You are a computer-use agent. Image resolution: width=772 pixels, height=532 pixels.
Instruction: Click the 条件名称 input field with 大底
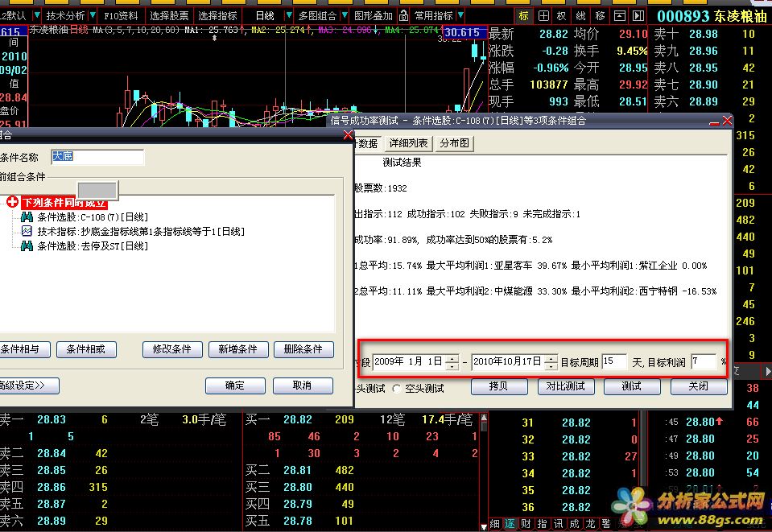pyautogui.click(x=97, y=157)
